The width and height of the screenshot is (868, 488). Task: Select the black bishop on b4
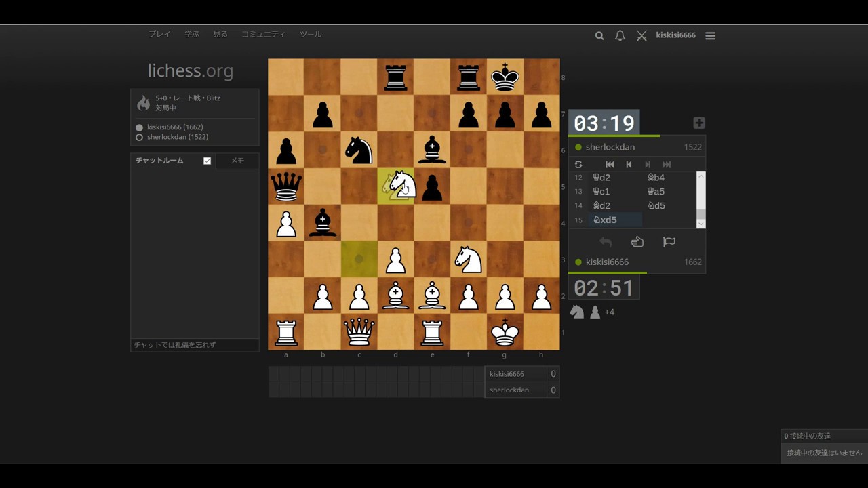pyautogui.click(x=323, y=223)
